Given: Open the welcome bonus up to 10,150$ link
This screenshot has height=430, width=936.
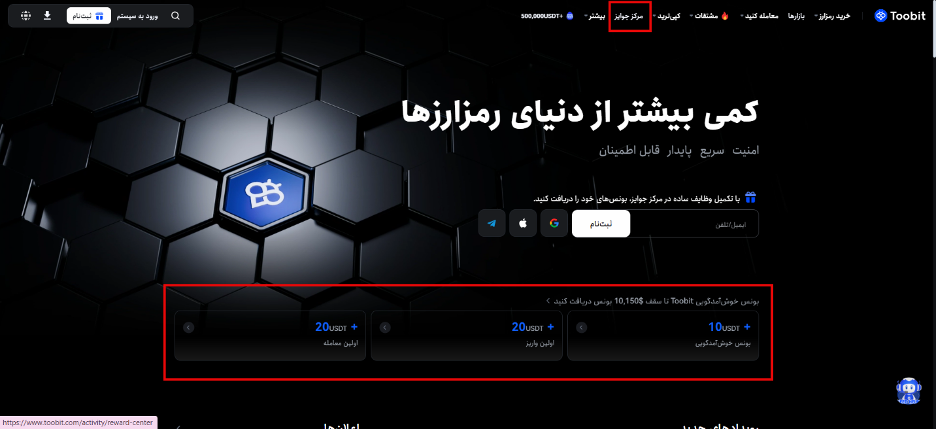Looking at the screenshot, I should click(x=652, y=300).
